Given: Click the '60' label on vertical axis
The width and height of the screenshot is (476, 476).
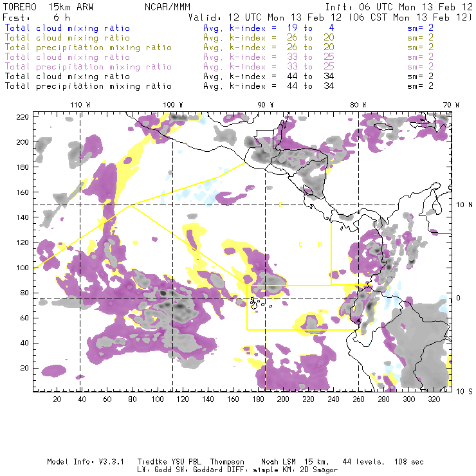Looking at the screenshot, I should pyautogui.click(x=24, y=318).
